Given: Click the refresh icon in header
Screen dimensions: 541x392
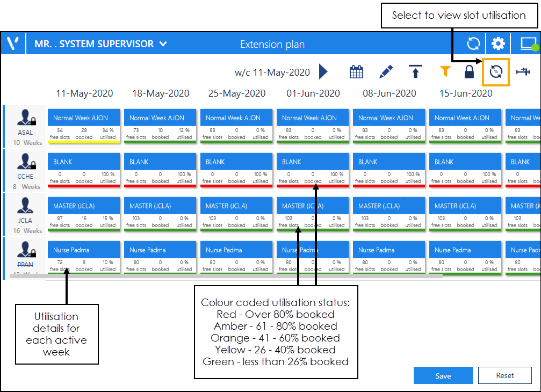Looking at the screenshot, I should pyautogui.click(x=473, y=44).
